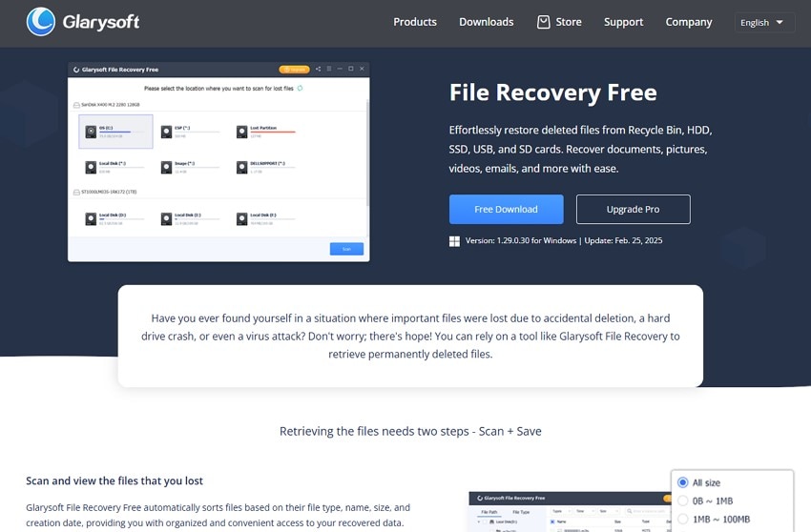
Task: Click the drive list vertical scrollbar
Action: pos(367,153)
